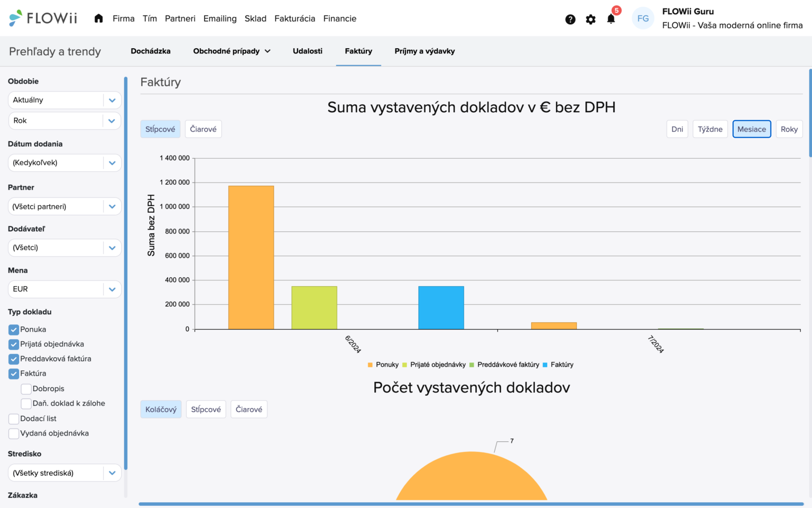Open the Fakturácia menu

294,18
